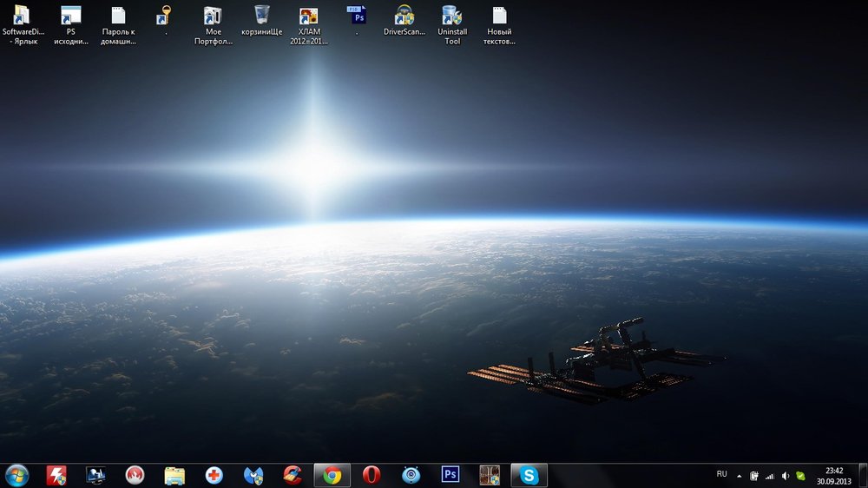Open Skype from the taskbar

pyautogui.click(x=529, y=475)
